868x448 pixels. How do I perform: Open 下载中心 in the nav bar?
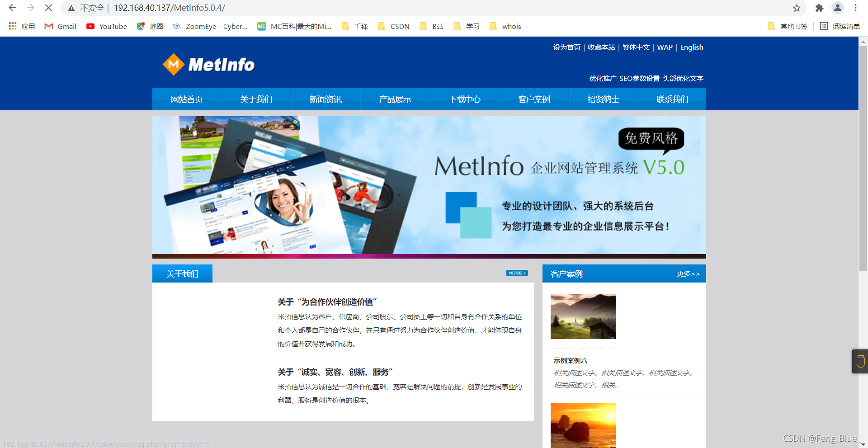coord(465,99)
